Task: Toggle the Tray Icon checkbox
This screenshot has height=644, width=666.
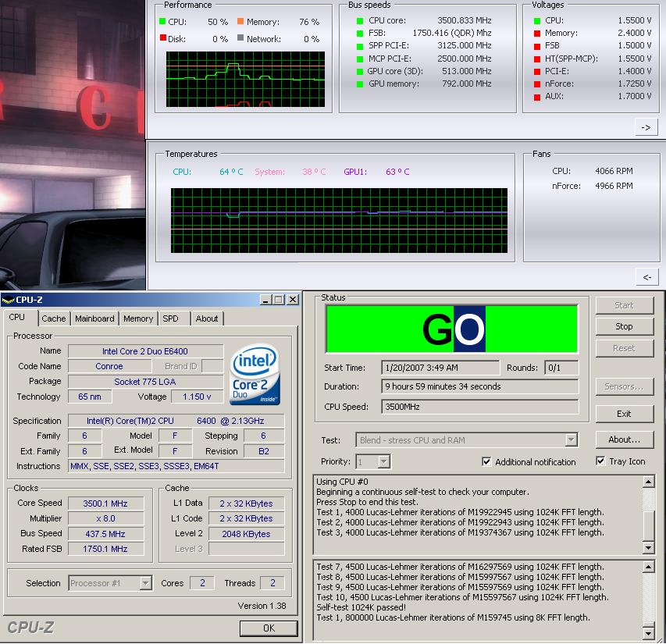Action: pos(600,461)
